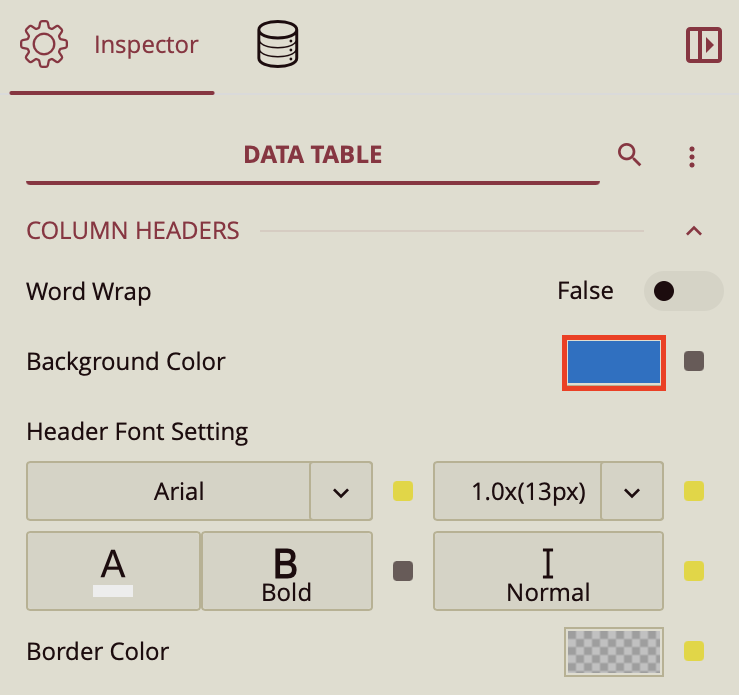Open the blue Background Color swatch
The width and height of the screenshot is (739, 695).
(613, 362)
